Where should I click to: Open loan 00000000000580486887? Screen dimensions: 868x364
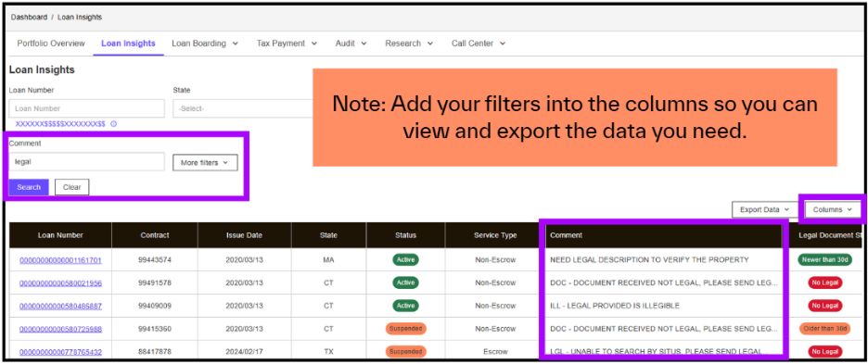pyautogui.click(x=60, y=306)
